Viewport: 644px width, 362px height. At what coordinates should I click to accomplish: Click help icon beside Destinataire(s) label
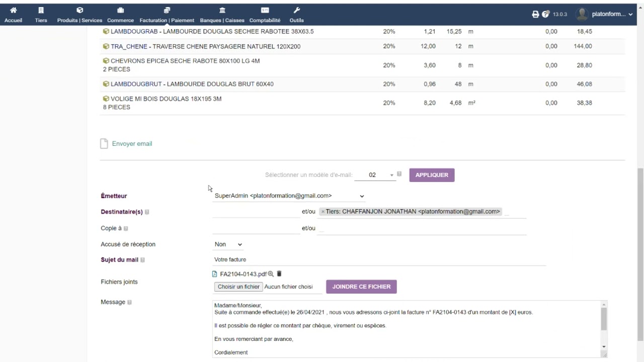[x=147, y=212]
